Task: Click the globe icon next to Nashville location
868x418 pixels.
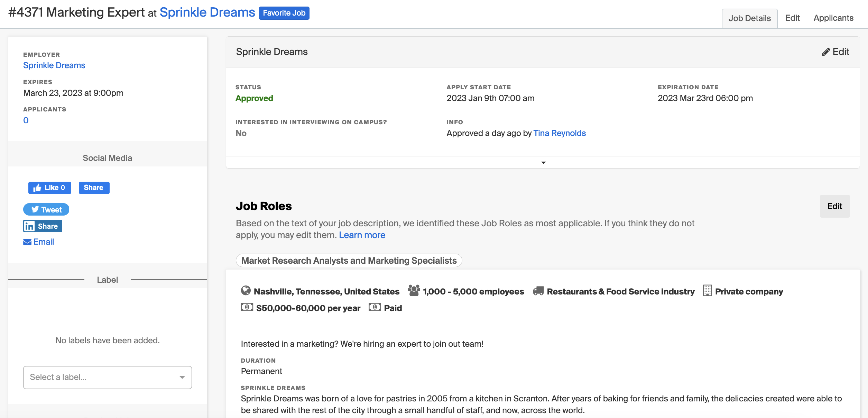Action: tap(246, 291)
